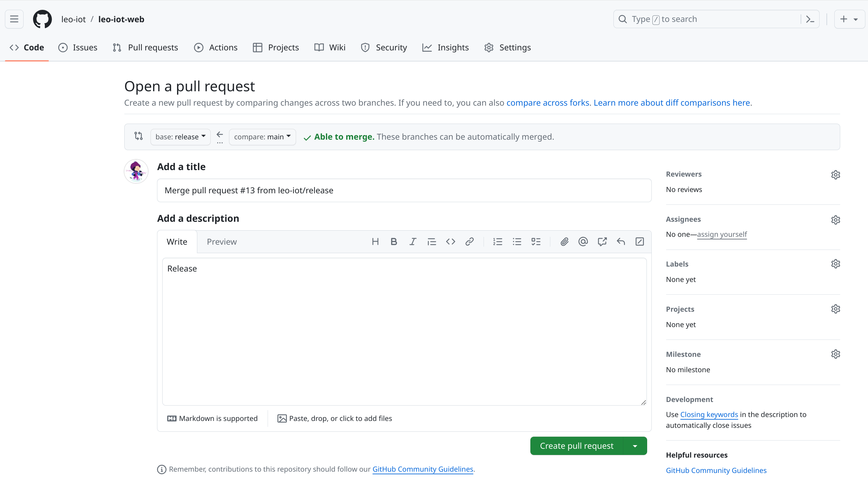The image size is (868, 488).
Task: Click the unordered list formatting icon
Action: (517, 241)
